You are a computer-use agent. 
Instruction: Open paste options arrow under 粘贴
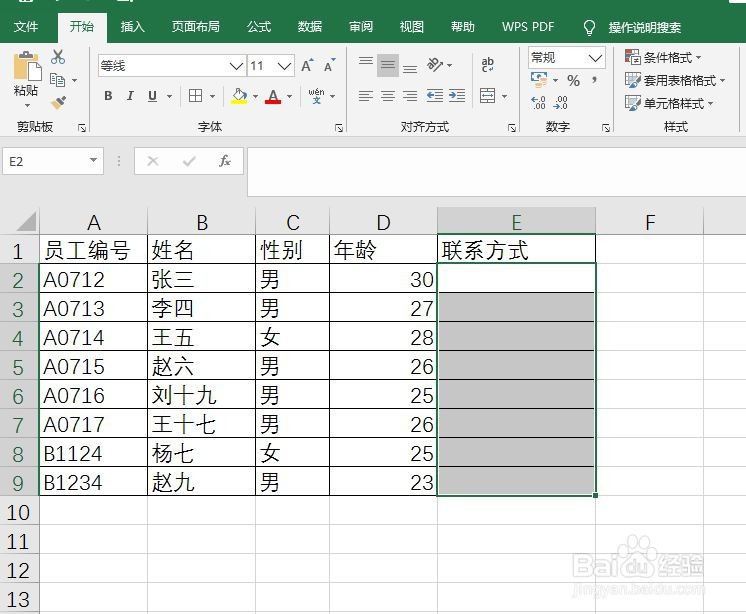tap(27, 105)
